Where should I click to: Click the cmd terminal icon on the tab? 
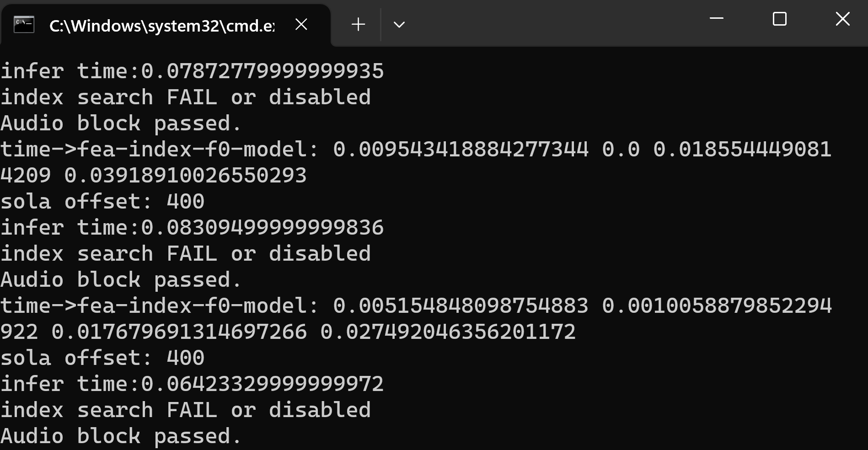[x=24, y=24]
